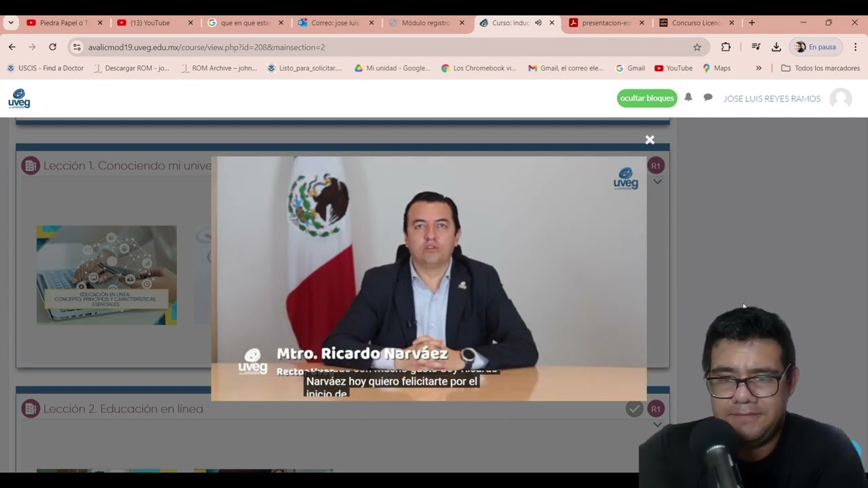Open Gmail, el correo ele... bookmark
The width and height of the screenshot is (868, 488).
point(566,68)
